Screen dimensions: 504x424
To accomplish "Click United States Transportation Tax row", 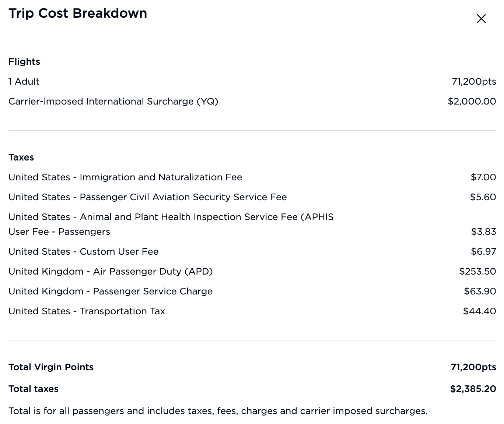I will click(x=87, y=311).
